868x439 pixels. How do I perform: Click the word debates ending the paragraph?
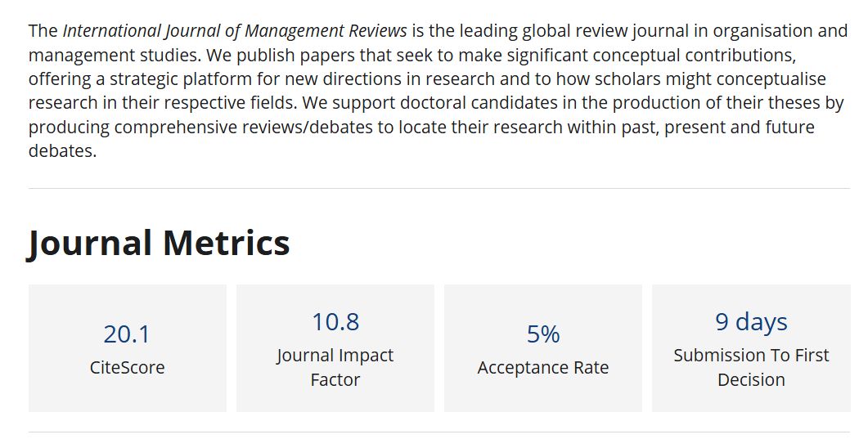(x=62, y=151)
